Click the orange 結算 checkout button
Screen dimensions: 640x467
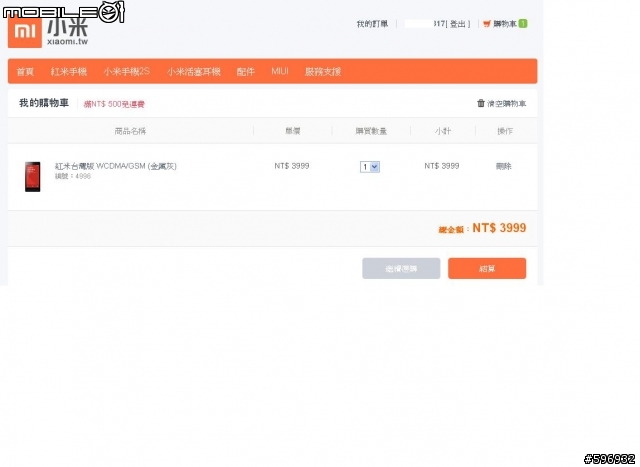[x=487, y=269]
